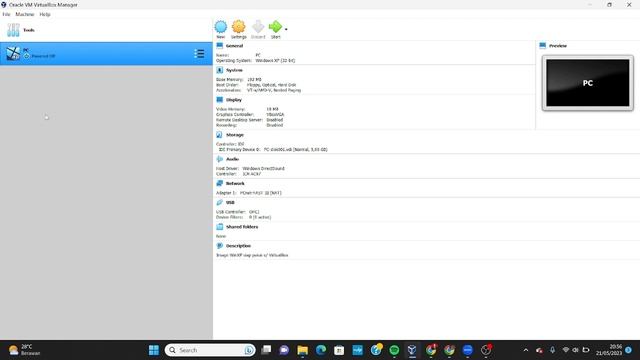Viewport: 640px width, 360px height.
Task: Open the Help menu
Action: click(x=45, y=14)
